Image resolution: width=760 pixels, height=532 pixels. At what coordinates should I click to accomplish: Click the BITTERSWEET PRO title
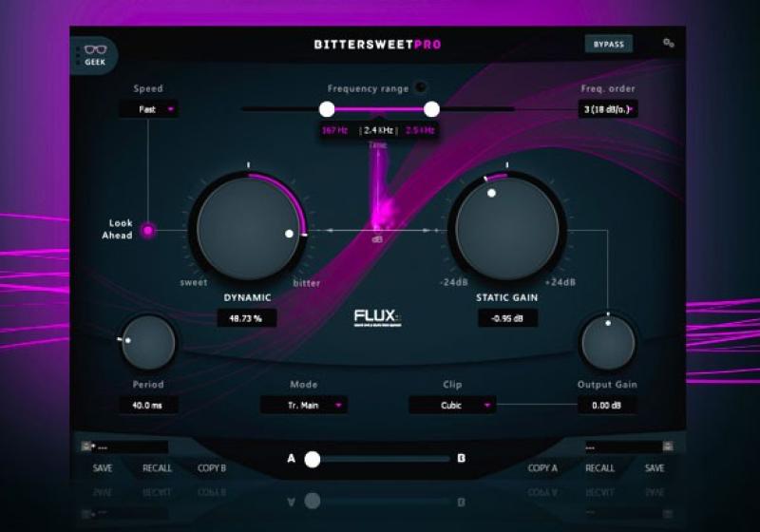coord(377,45)
